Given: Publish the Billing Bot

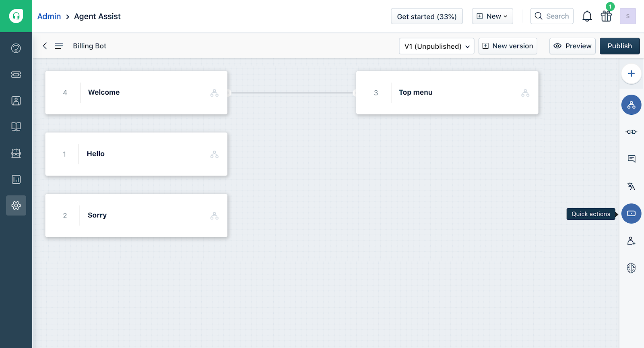Looking at the screenshot, I should click(x=619, y=46).
